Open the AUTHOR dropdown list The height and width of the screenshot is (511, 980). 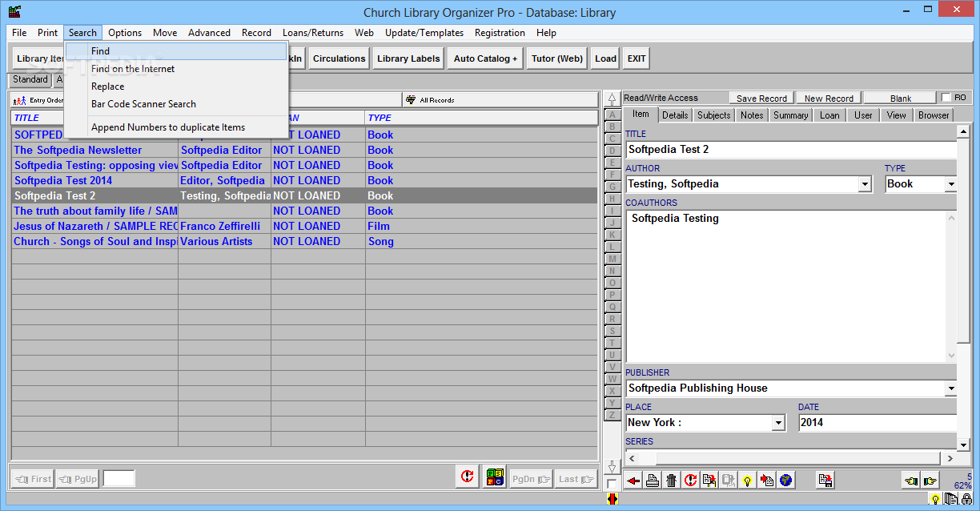865,184
